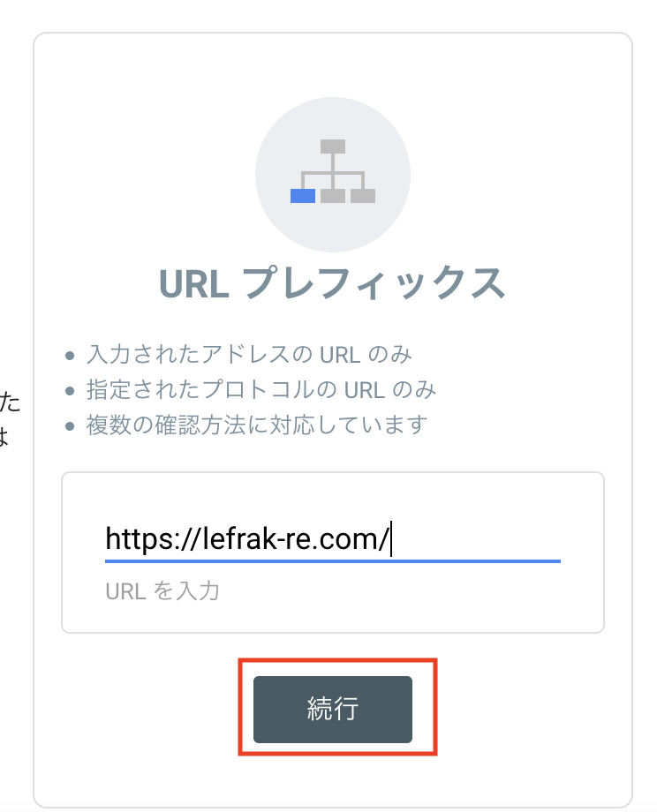This screenshot has height=812, width=657.
Task: Click the partially visible た text at left edge
Action: tap(10, 402)
